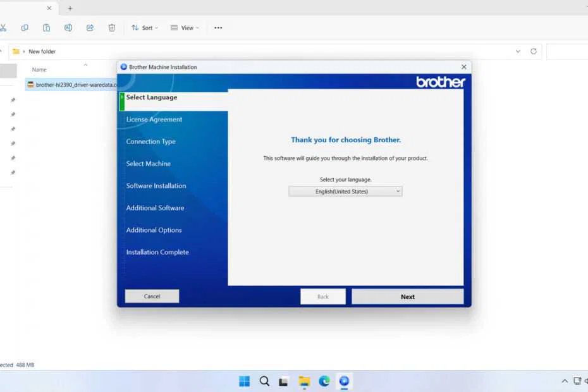Select the Cut icon in the toolbar

(4, 28)
